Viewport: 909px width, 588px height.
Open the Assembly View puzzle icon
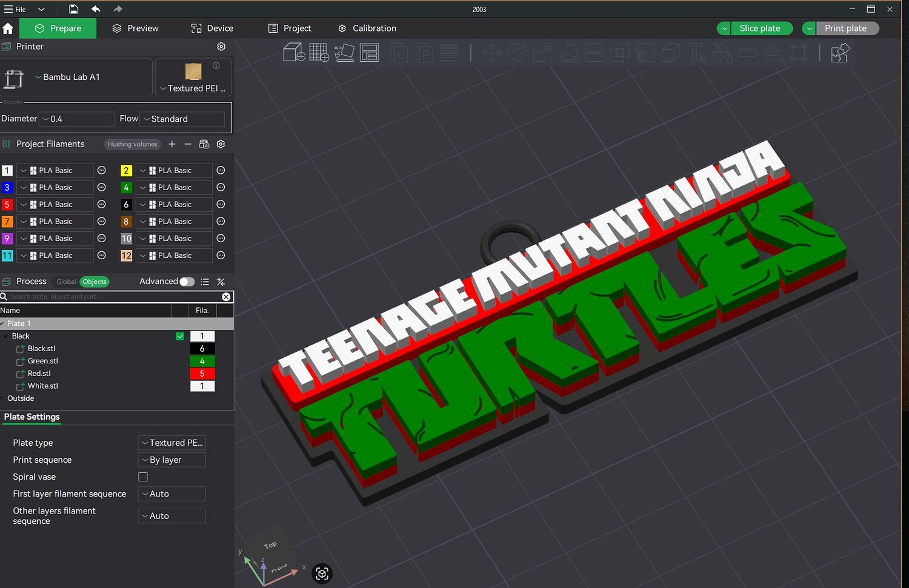click(840, 53)
